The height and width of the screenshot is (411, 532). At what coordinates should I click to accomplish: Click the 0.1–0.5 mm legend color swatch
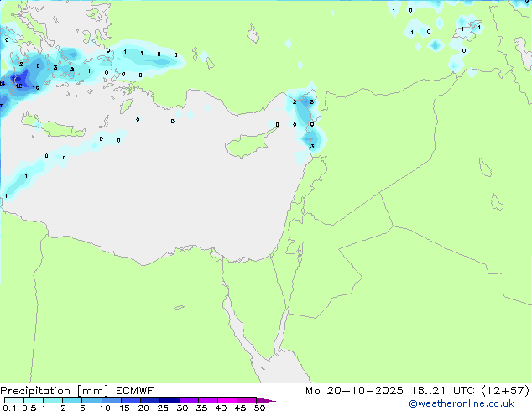pyautogui.click(x=14, y=400)
